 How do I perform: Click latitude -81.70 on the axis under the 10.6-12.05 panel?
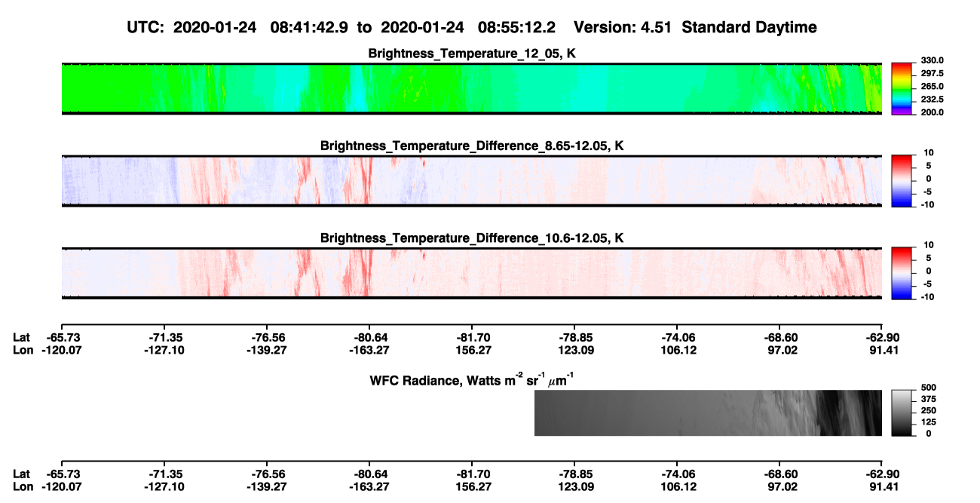click(x=473, y=337)
